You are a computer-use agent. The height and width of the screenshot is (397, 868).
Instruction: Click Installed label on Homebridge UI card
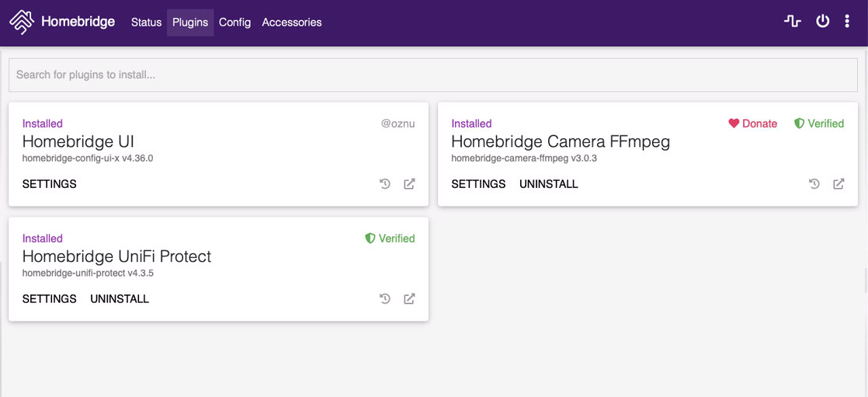coord(43,124)
